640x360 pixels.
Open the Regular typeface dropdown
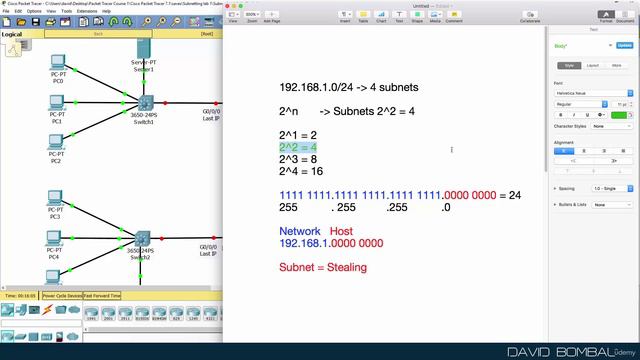coord(581,104)
